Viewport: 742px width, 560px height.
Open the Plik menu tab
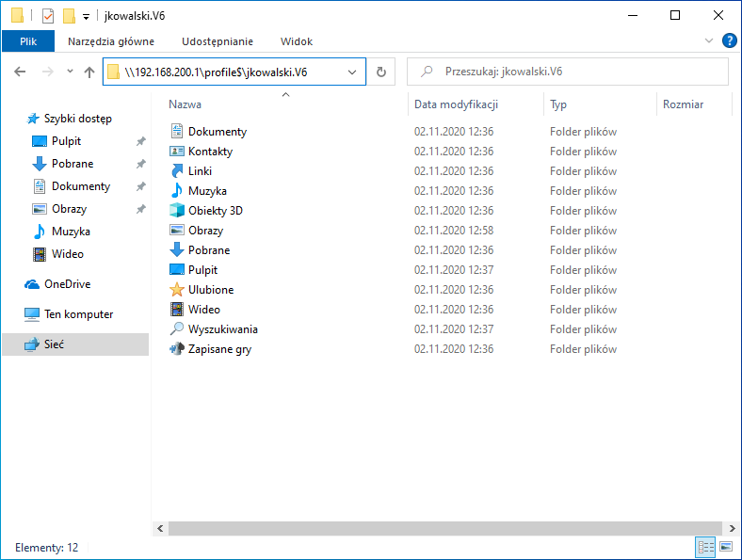tap(28, 41)
